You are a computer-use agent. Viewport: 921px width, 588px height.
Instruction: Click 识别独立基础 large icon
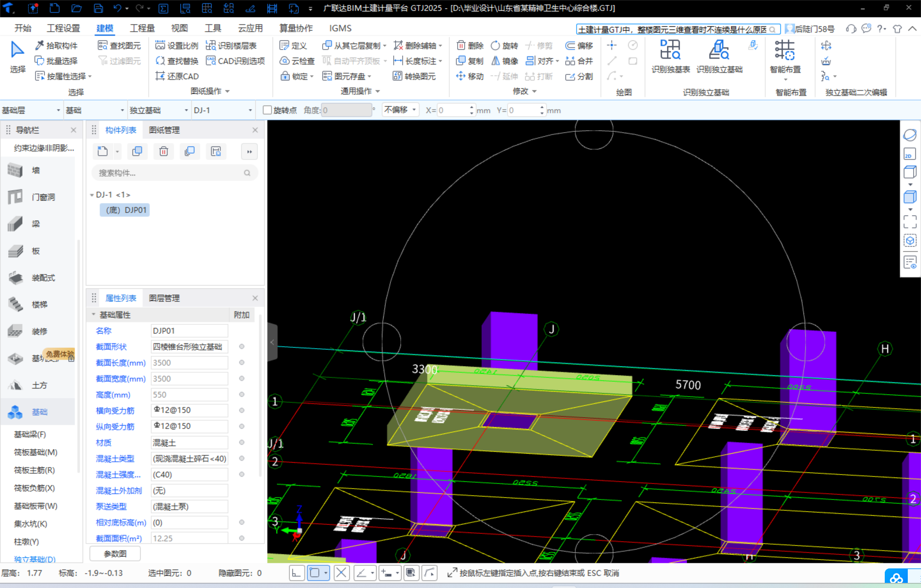pyautogui.click(x=719, y=57)
